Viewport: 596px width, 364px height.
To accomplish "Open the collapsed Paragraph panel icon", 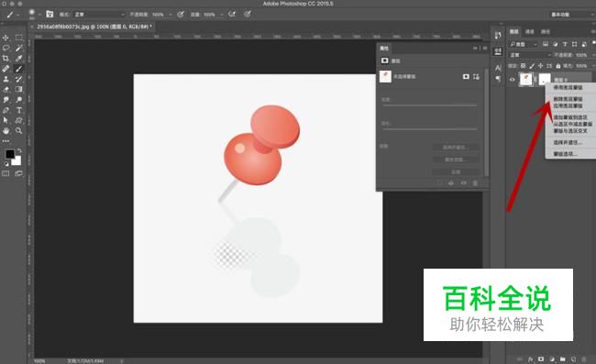I will point(498,79).
